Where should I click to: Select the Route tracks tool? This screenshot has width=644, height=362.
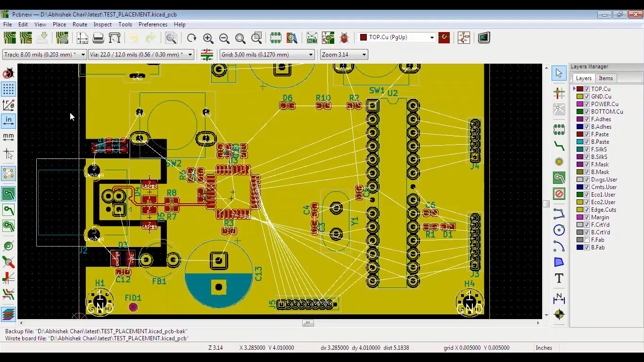click(x=559, y=146)
